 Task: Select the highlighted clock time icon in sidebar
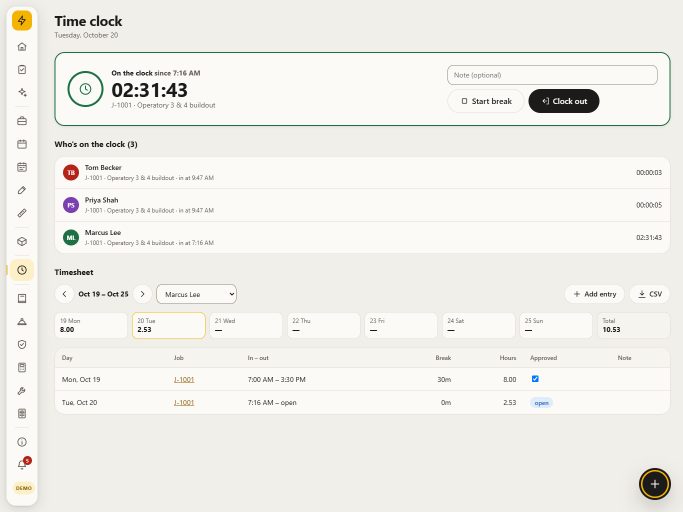coord(22,270)
